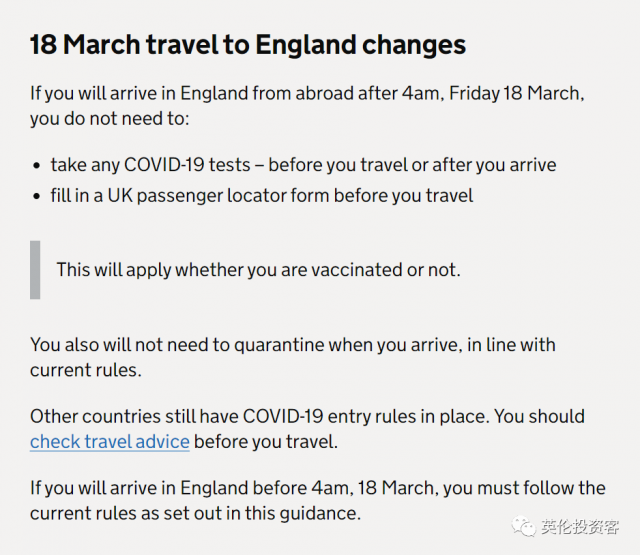Click the intro line mentioning Friday 18 March

coord(307,93)
